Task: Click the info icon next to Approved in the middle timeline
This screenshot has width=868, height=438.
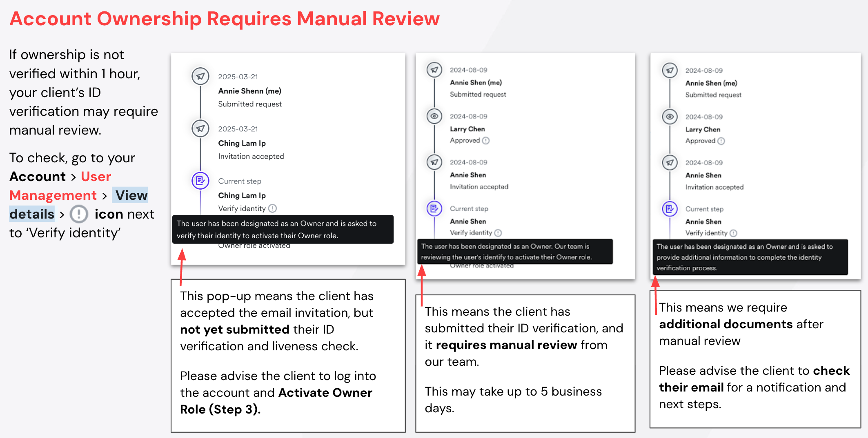Action: click(485, 140)
